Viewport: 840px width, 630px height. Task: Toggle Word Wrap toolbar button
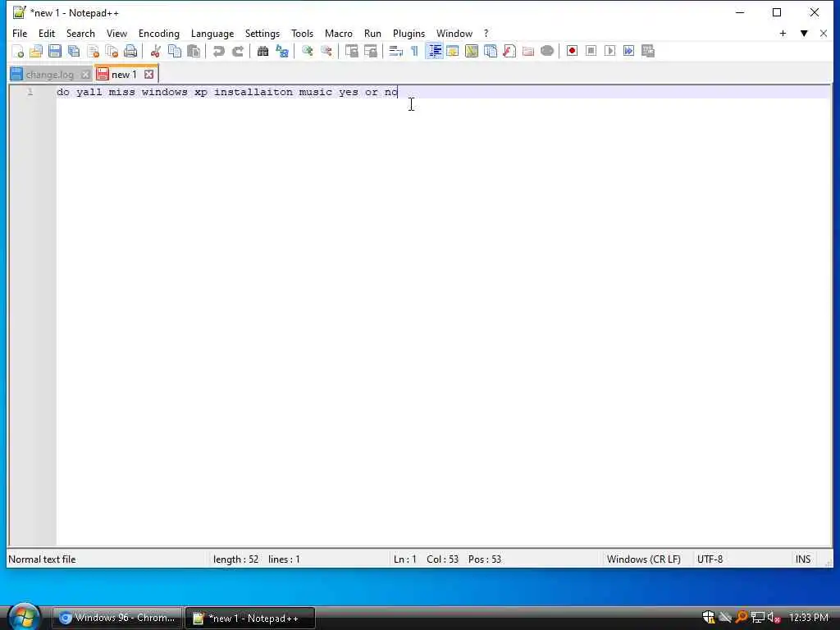coord(396,51)
